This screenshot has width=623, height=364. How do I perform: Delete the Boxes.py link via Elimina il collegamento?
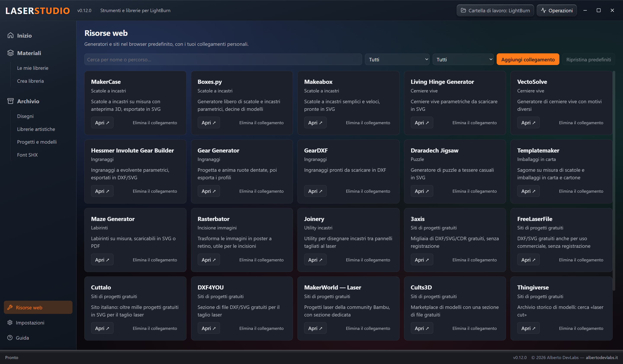(x=261, y=122)
